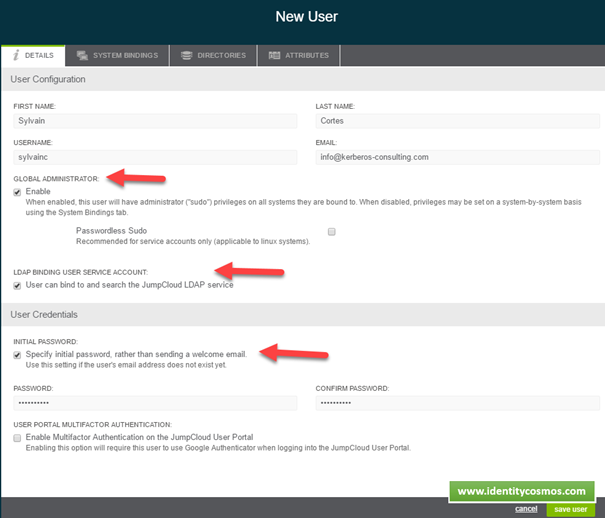Switch to the Details tab
605x518 pixels.
pos(33,56)
